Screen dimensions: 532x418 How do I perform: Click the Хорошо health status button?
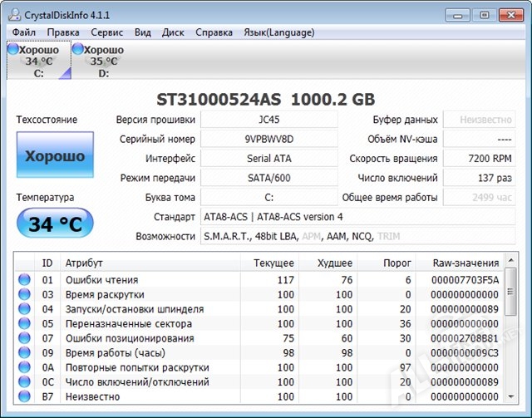55,156
